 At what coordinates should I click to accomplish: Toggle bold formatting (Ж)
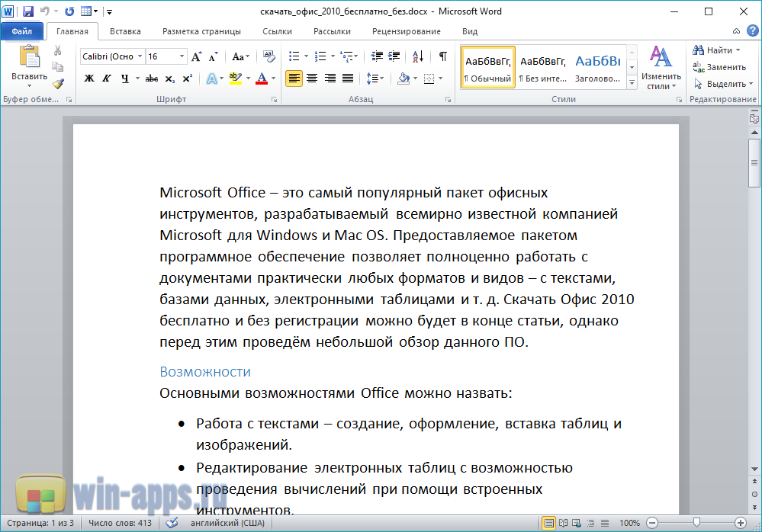[x=89, y=78]
